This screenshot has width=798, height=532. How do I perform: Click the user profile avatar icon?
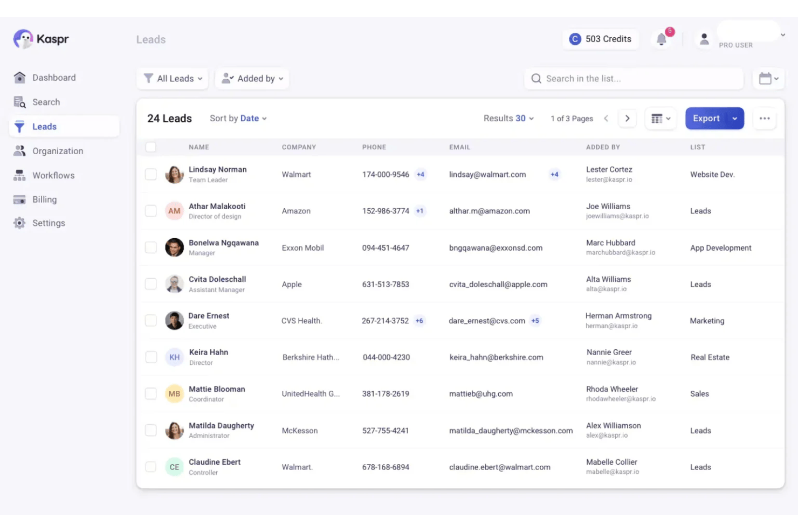click(704, 39)
